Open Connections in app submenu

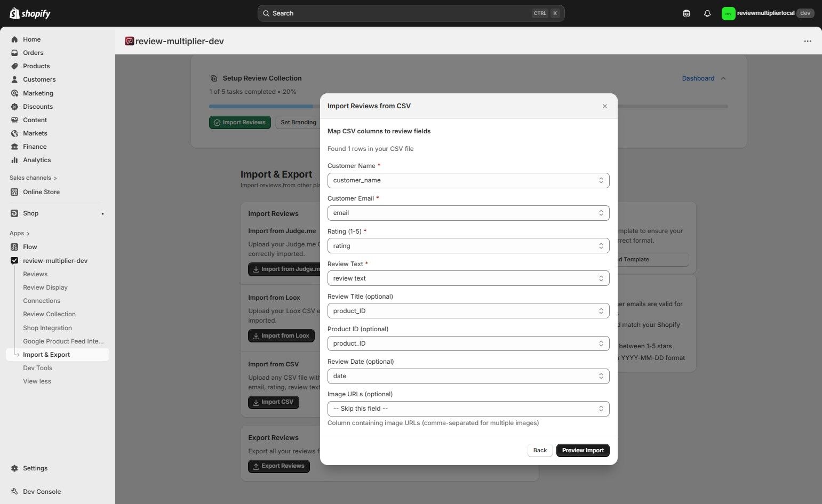click(x=42, y=301)
